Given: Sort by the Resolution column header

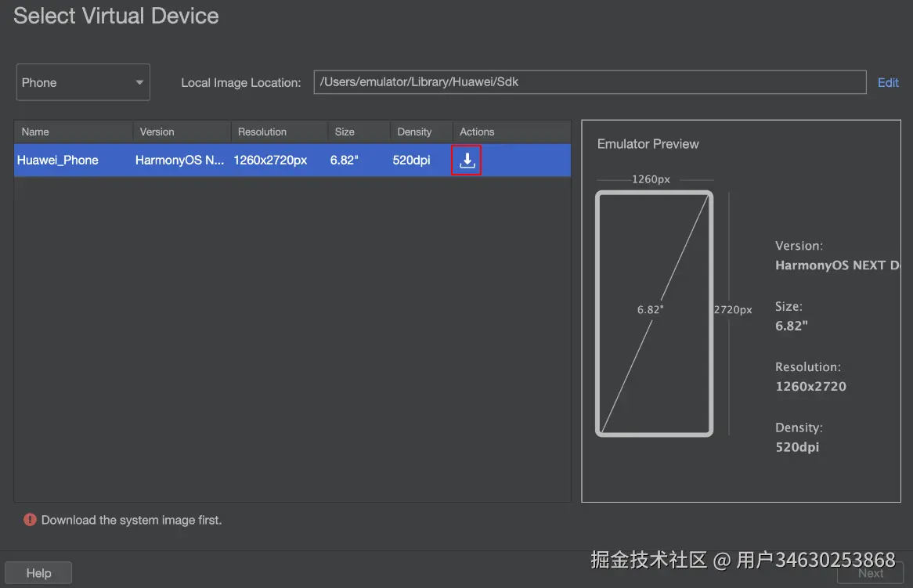Looking at the screenshot, I should coord(280,132).
